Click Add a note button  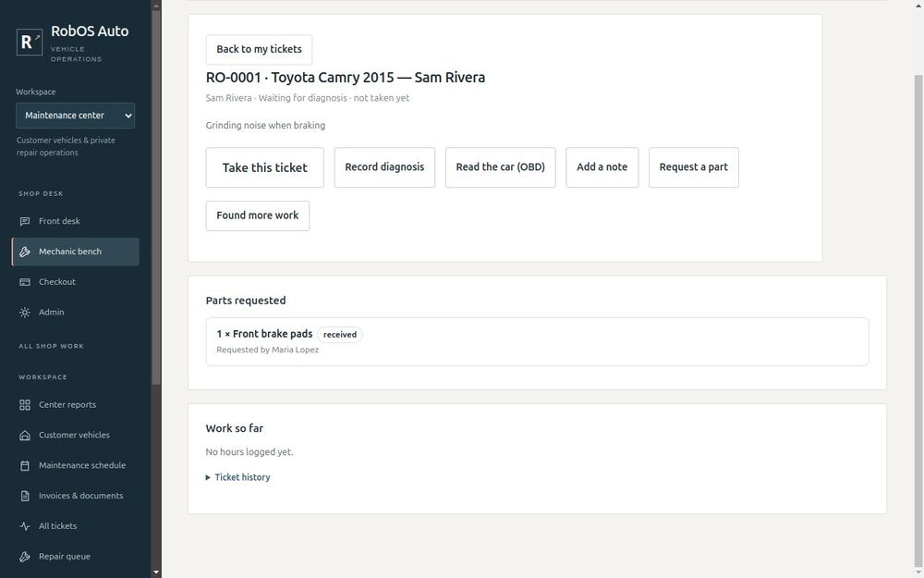click(602, 167)
